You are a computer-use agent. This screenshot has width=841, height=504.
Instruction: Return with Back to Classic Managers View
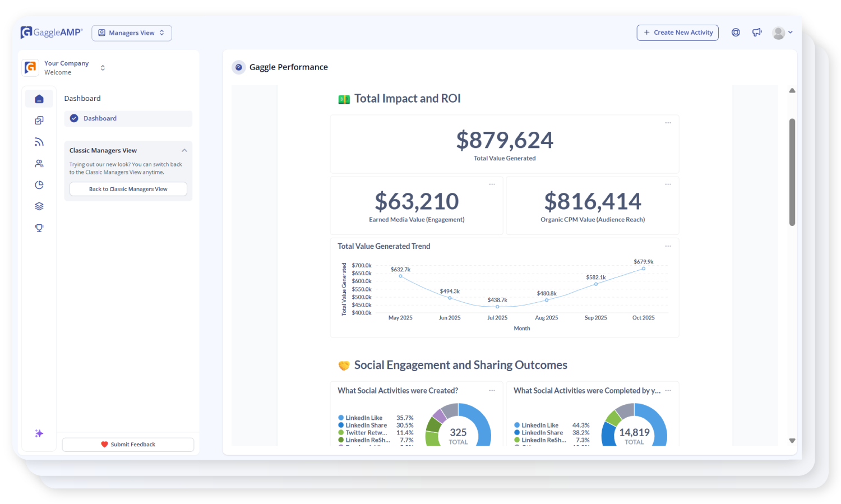pyautogui.click(x=128, y=189)
